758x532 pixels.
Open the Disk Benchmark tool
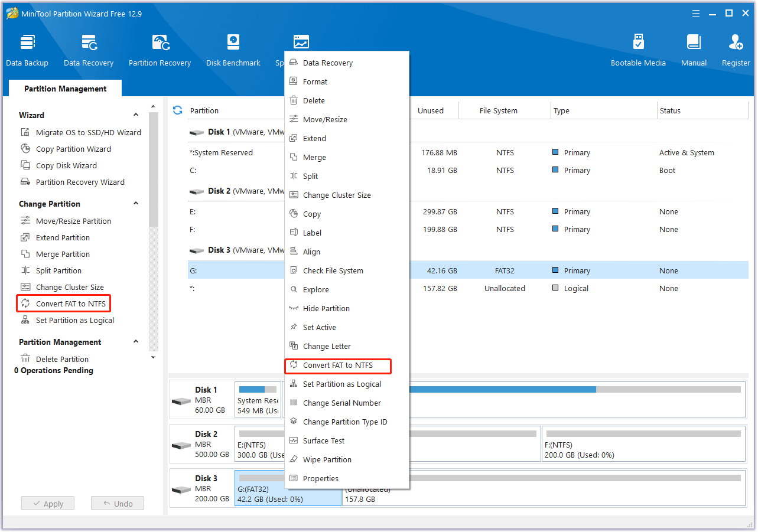[233, 50]
